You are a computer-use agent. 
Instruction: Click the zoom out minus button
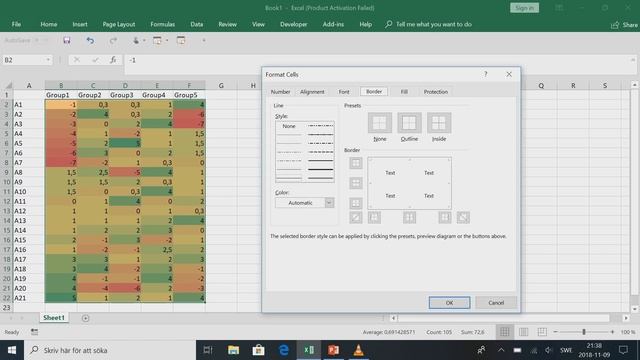[555, 332]
